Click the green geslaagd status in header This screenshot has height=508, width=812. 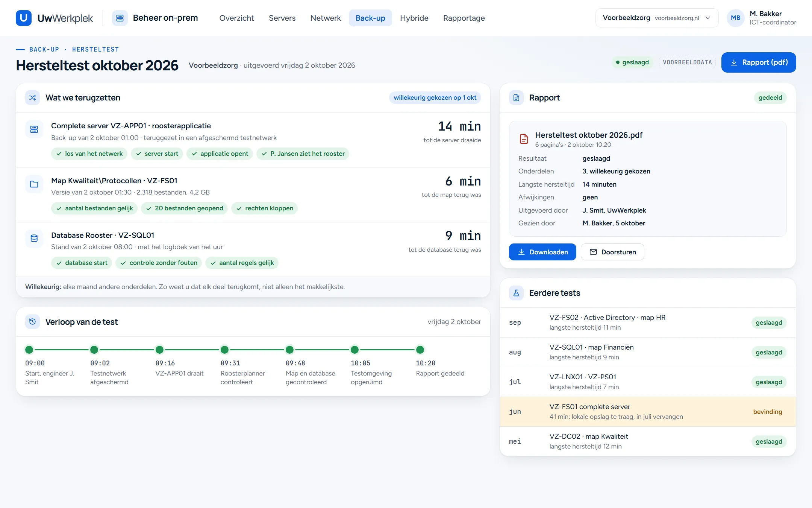pos(632,62)
